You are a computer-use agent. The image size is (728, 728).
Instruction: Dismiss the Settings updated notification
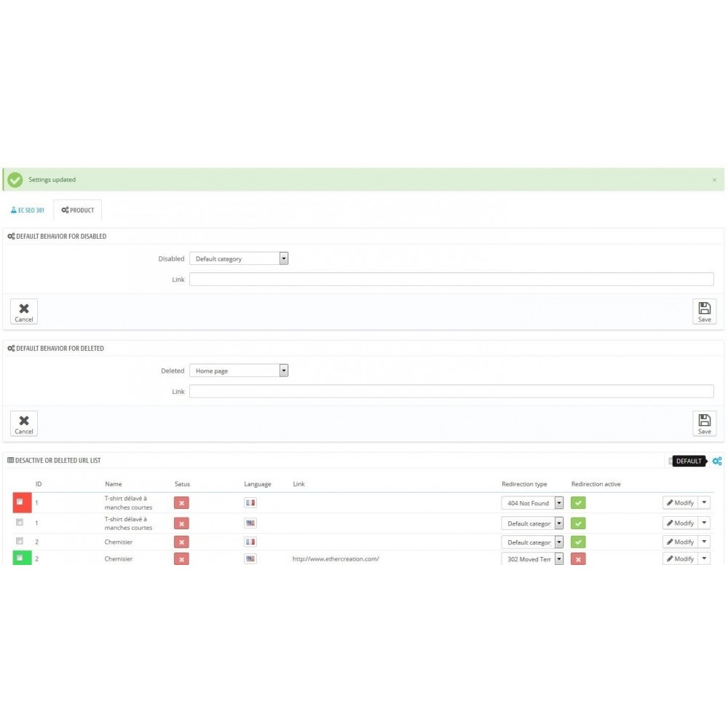(x=714, y=180)
